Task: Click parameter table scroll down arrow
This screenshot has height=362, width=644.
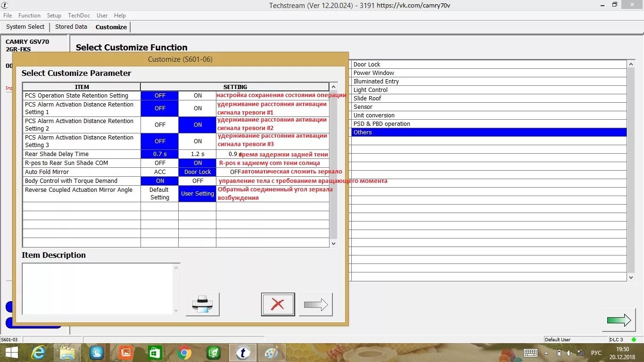Action: point(334,243)
